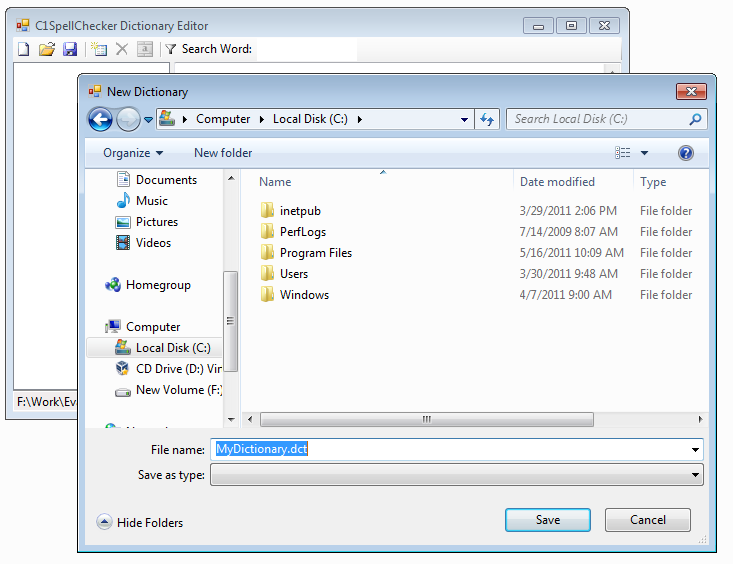
Task: Click Open folder icon in Dictionary Editor toolbar
Action: click(x=47, y=49)
